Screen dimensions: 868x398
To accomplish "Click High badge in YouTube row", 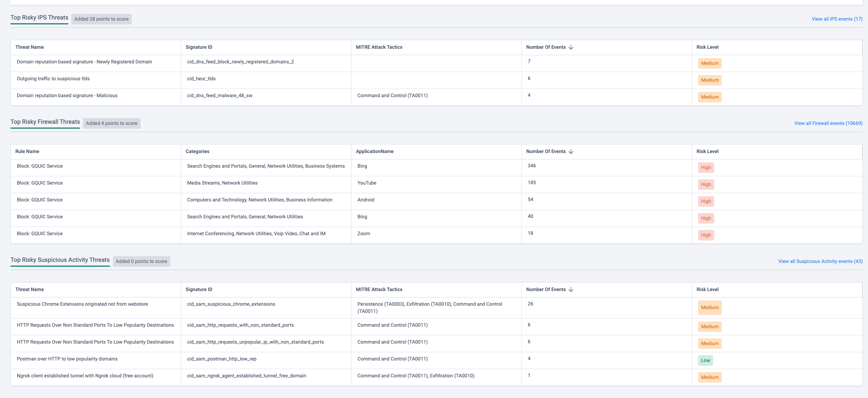I will click(706, 185).
